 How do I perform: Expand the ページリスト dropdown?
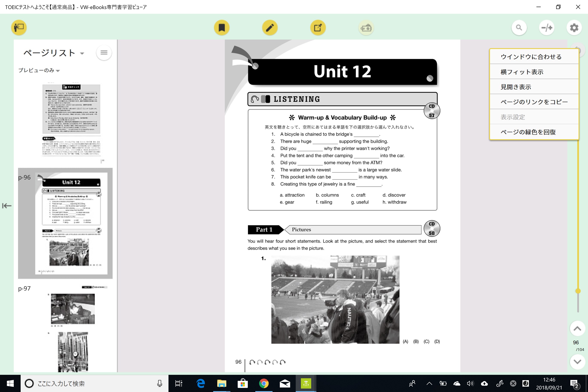tap(82, 53)
